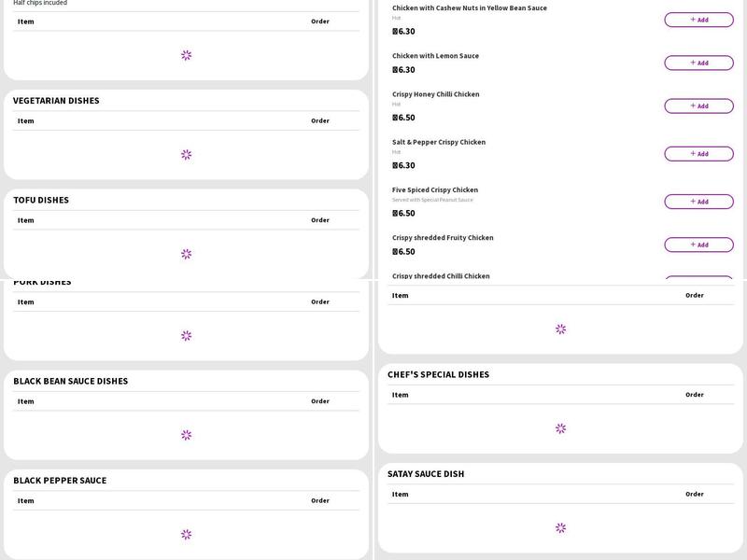The height and width of the screenshot is (560, 747).
Task: Select the Tofu Dishes section heading
Action: [41, 200]
